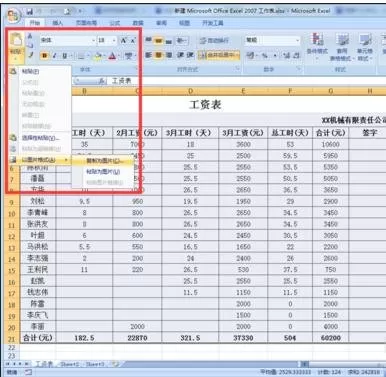Switch to the 数据 ribbon tab

[x=138, y=23]
